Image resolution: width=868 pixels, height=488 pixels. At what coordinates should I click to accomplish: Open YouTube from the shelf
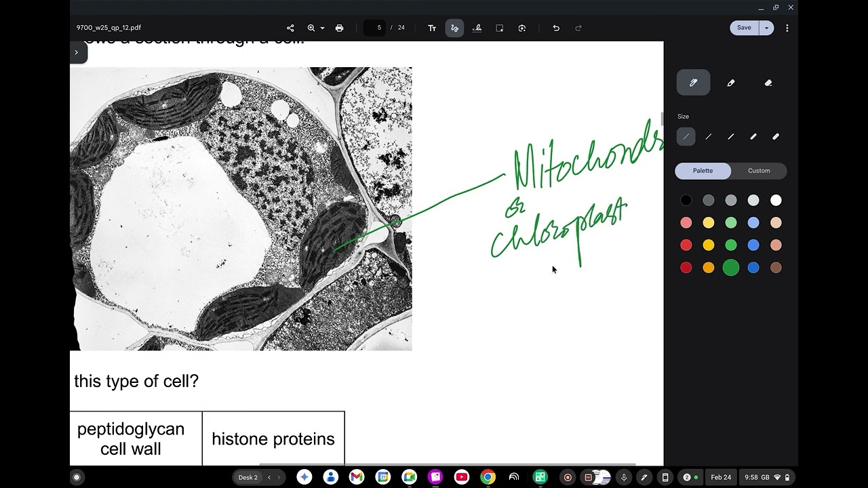(462, 477)
